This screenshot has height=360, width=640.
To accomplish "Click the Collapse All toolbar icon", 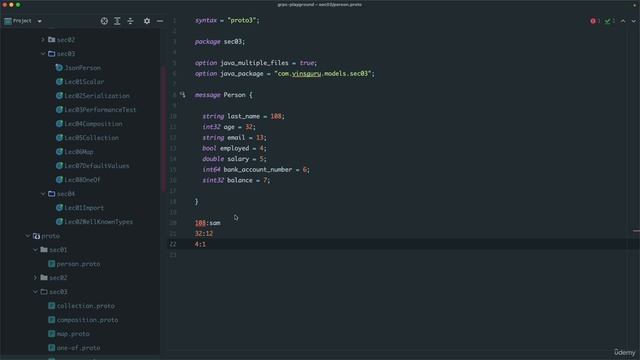I will pos(130,21).
